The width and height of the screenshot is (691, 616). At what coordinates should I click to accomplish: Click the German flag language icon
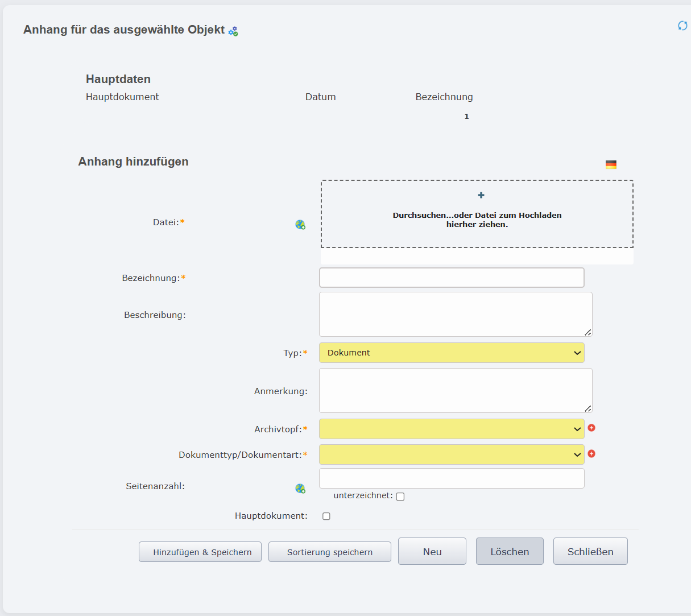(x=611, y=165)
